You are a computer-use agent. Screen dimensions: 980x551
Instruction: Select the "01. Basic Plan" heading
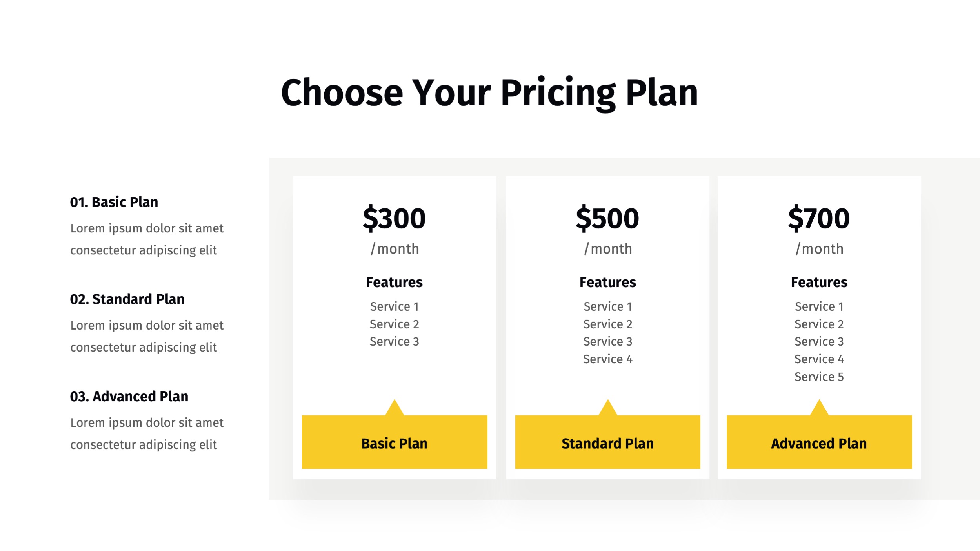(114, 202)
